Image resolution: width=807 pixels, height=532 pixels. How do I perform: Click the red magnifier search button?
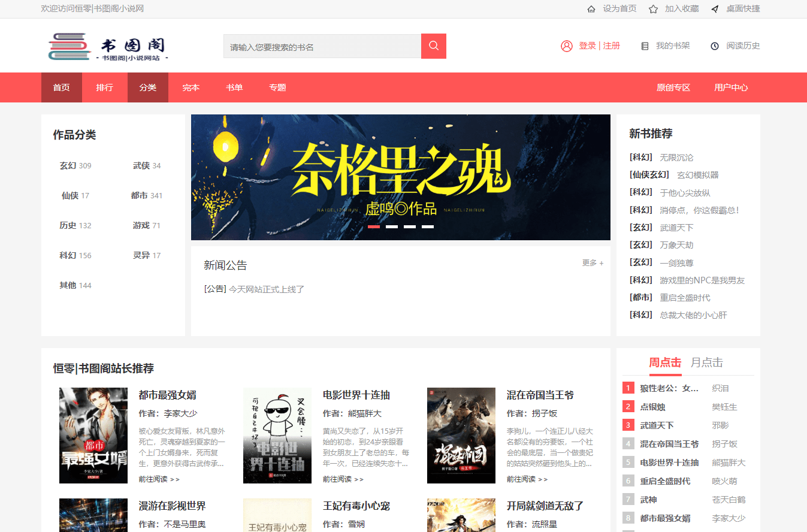434,46
